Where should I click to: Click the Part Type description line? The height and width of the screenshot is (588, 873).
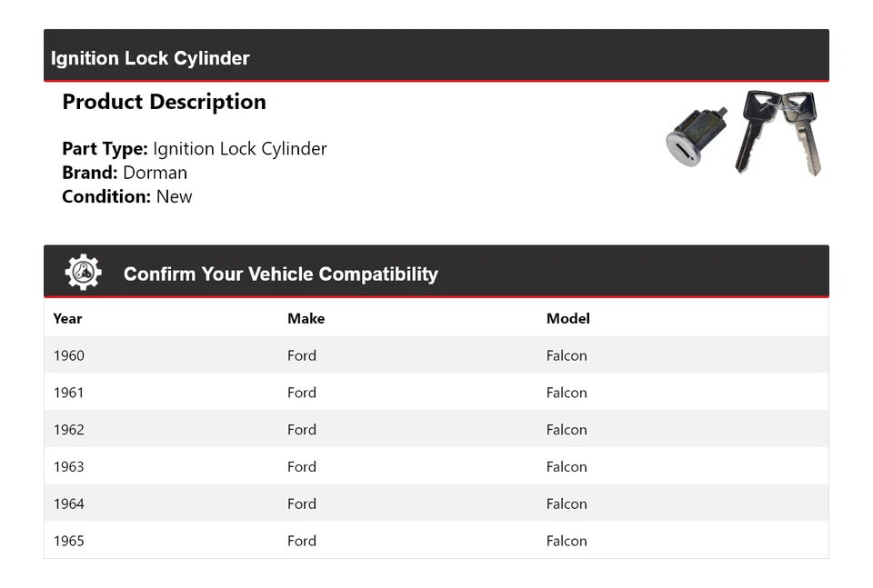[x=194, y=149]
